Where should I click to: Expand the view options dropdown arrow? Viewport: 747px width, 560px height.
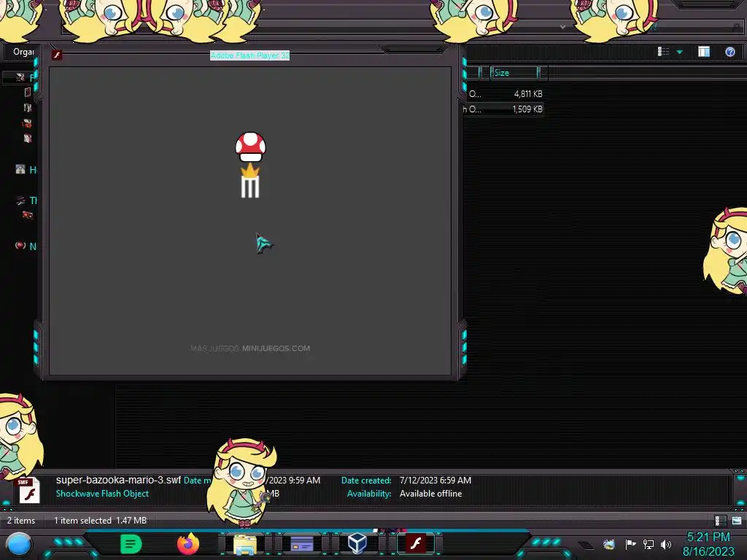click(x=680, y=52)
